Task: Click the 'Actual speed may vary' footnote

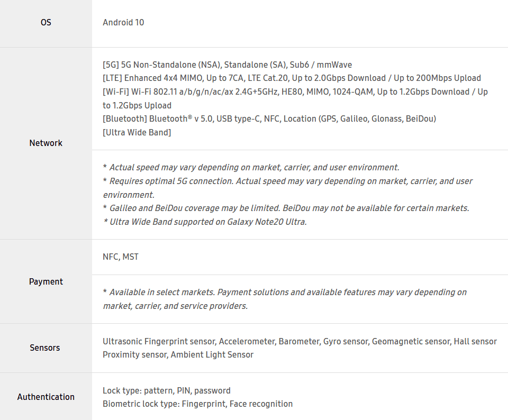Action: pyautogui.click(x=251, y=167)
